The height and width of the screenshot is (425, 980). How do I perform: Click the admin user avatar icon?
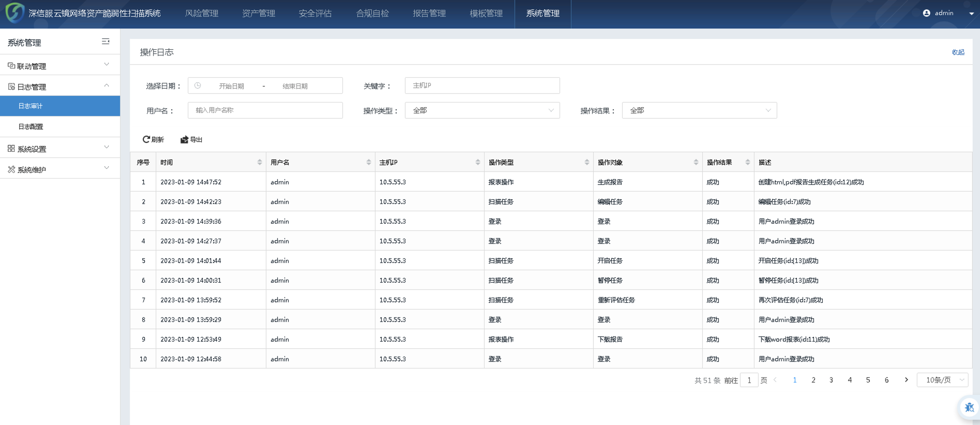(927, 13)
